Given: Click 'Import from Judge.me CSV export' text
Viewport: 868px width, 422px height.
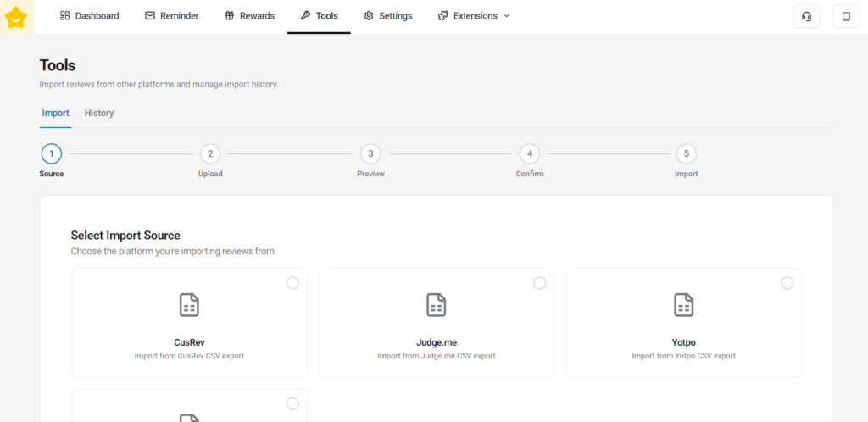Looking at the screenshot, I should (x=437, y=356).
